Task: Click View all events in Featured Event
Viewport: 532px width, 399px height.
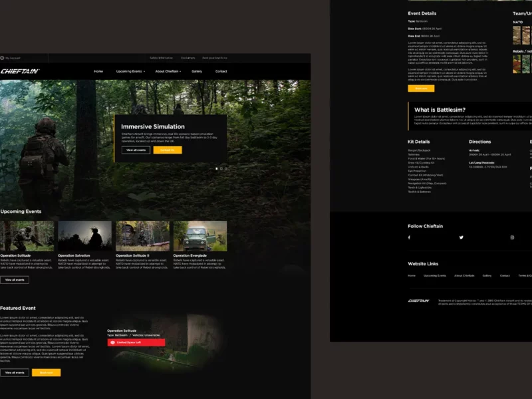Action: point(15,372)
